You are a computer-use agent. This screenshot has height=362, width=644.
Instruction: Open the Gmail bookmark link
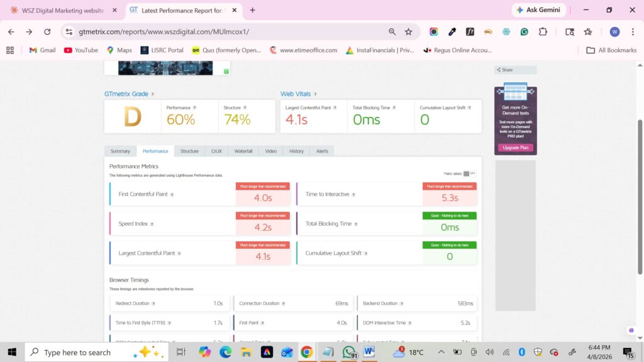(42, 50)
